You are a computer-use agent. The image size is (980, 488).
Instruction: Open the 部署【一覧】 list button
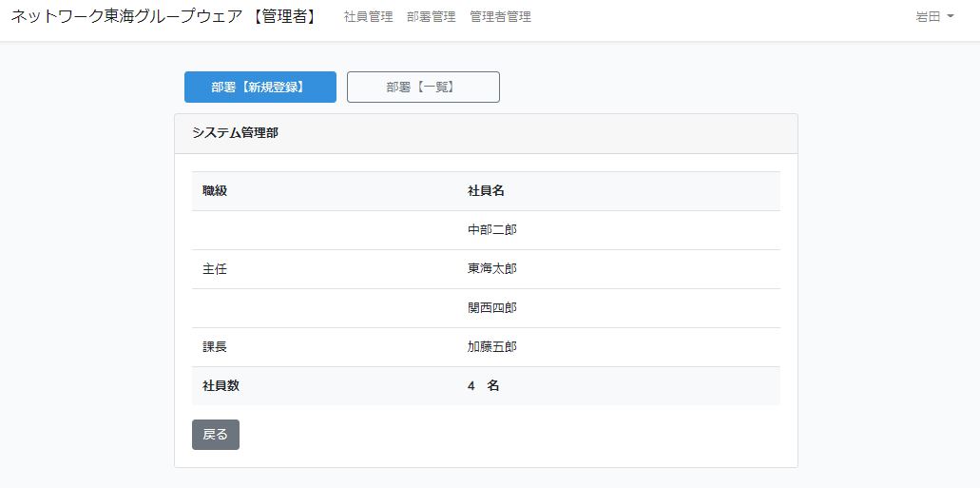pos(423,87)
